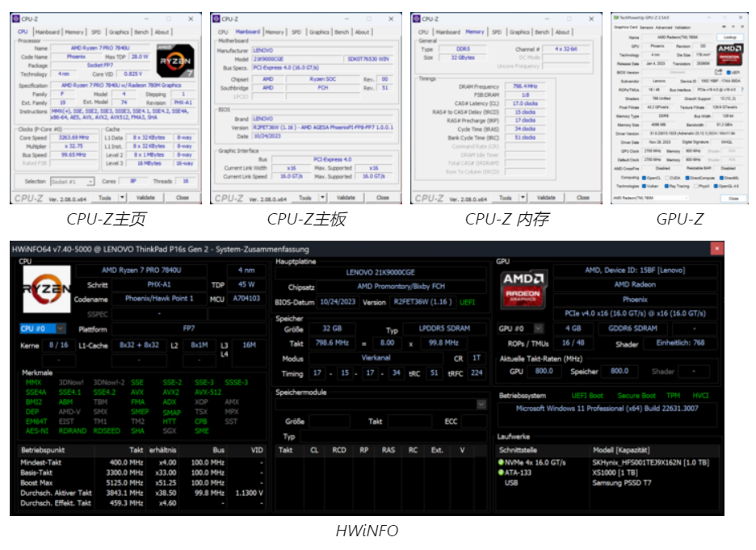Click the Bus Interface question mark in GPU-Z
The height and width of the screenshot is (550, 756).
tap(742, 90)
